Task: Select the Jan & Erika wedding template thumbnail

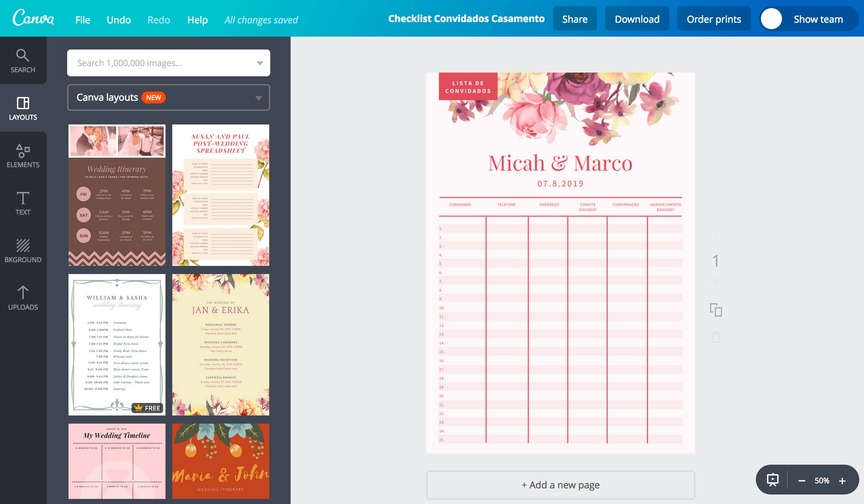Action: click(220, 345)
